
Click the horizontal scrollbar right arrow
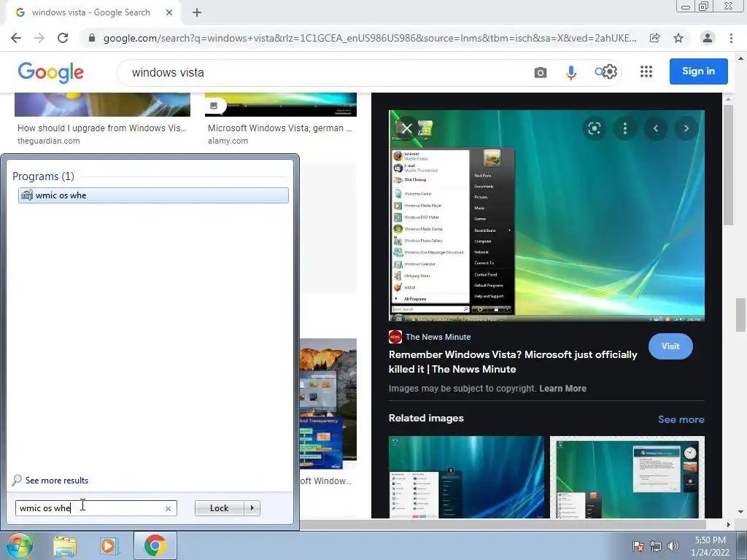728,525
